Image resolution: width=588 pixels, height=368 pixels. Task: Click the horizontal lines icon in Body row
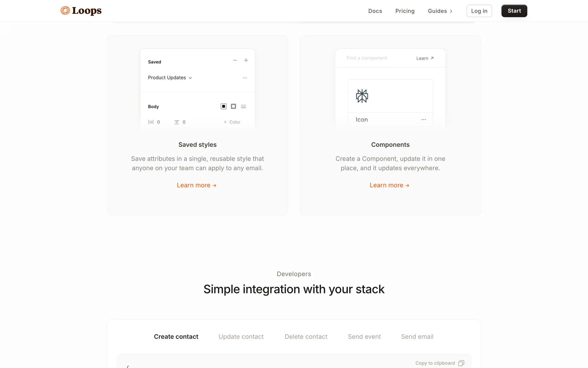pyautogui.click(x=243, y=106)
